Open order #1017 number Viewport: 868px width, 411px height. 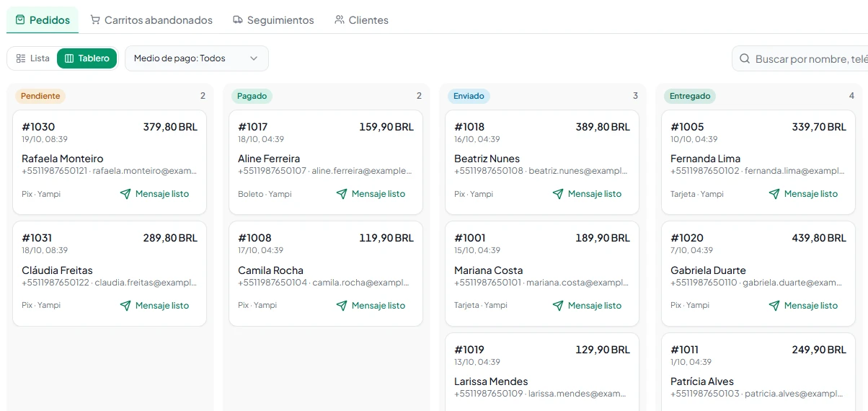(x=253, y=127)
